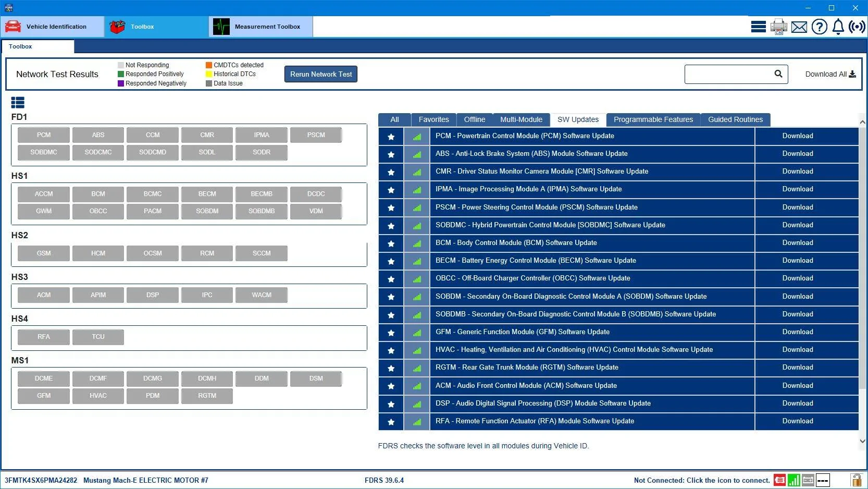
Task: Click the gray device icon in status bar
Action: tap(808, 480)
